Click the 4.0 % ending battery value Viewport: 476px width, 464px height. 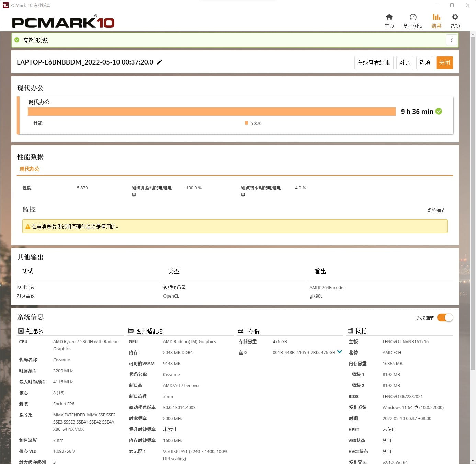tap(301, 188)
